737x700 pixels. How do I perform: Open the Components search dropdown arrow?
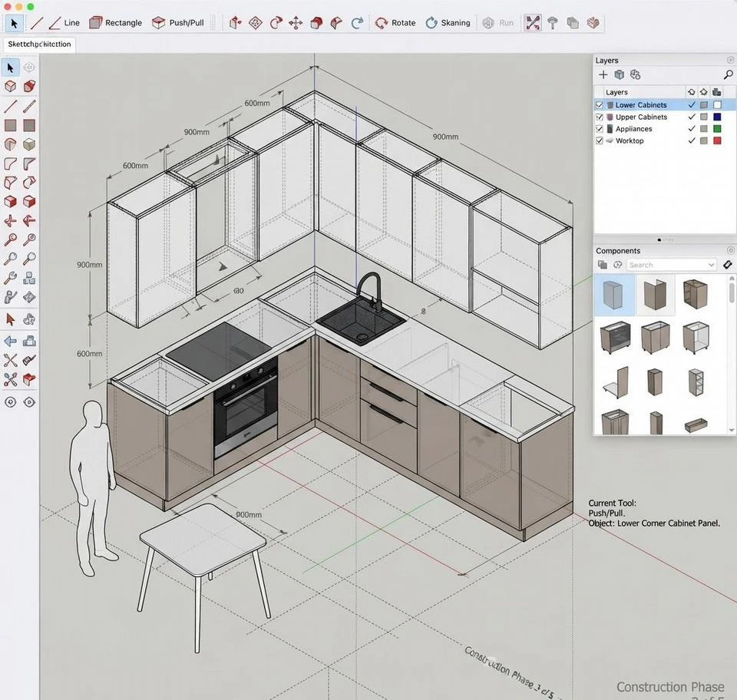(711, 265)
